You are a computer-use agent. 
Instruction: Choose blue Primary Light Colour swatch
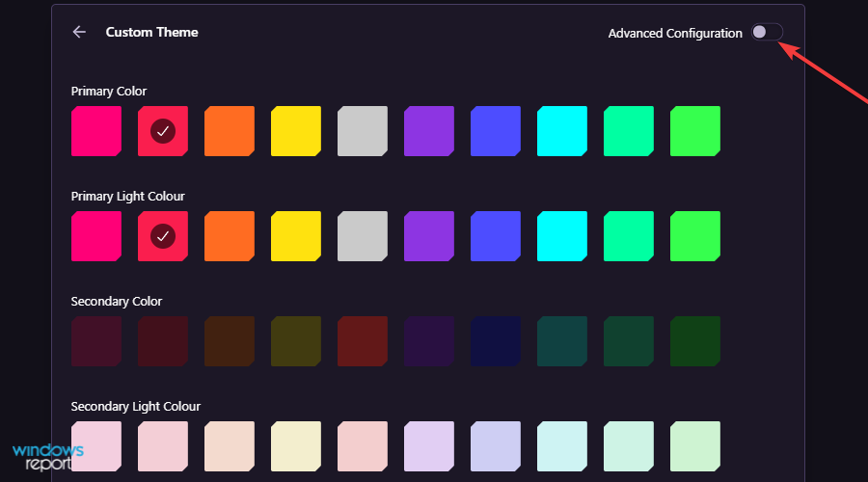click(x=496, y=236)
